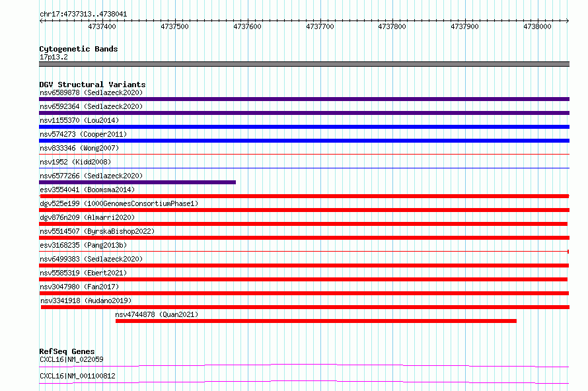
Task: Open the CXCL16|NM_001100812 gene label
Action: 77,376
